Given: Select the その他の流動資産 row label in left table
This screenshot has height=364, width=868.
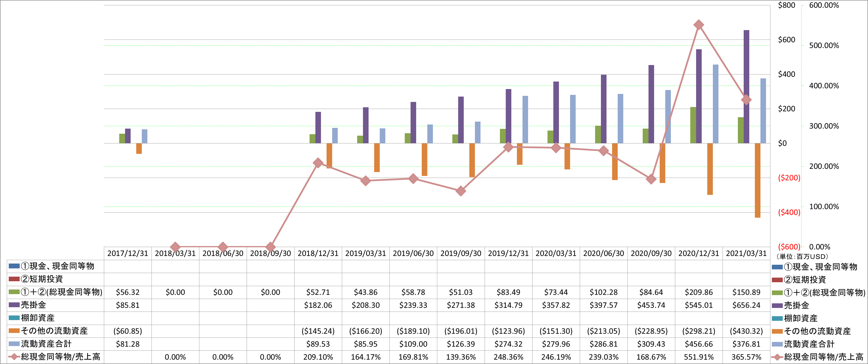Looking at the screenshot, I should [54, 331].
